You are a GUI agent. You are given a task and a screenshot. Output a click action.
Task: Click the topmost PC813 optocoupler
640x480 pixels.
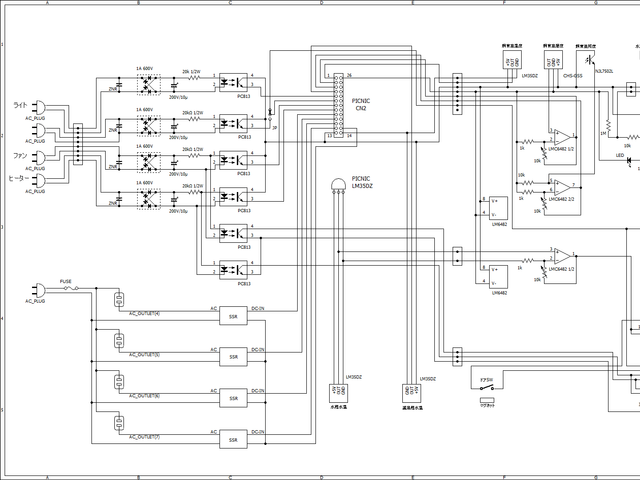coord(233,82)
